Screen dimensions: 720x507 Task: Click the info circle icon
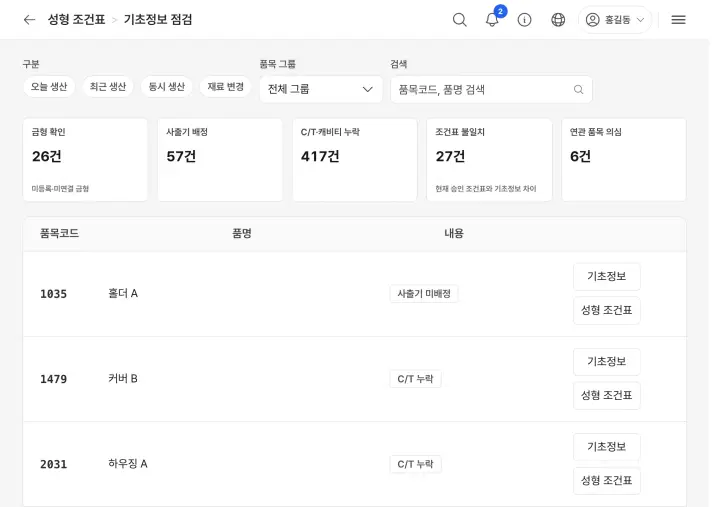524,20
